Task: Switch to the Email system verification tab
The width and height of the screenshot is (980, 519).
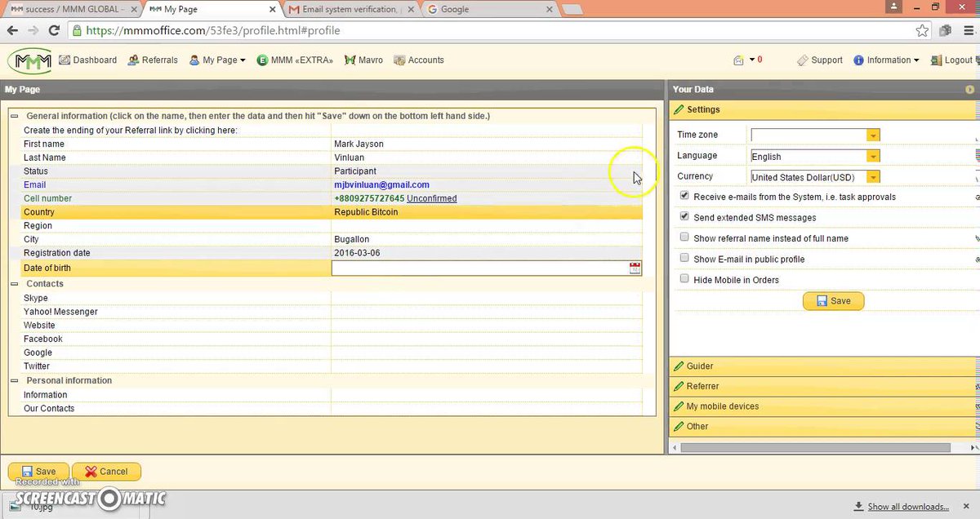Action: [350, 10]
